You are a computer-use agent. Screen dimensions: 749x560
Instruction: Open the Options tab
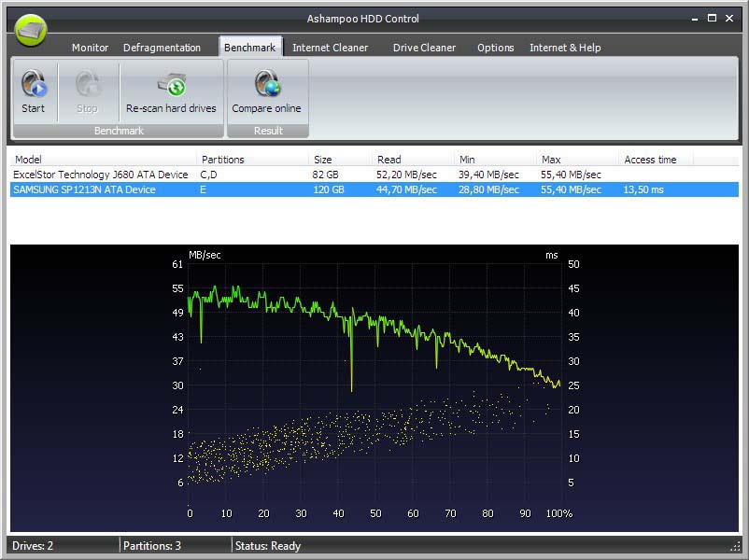[x=495, y=48]
